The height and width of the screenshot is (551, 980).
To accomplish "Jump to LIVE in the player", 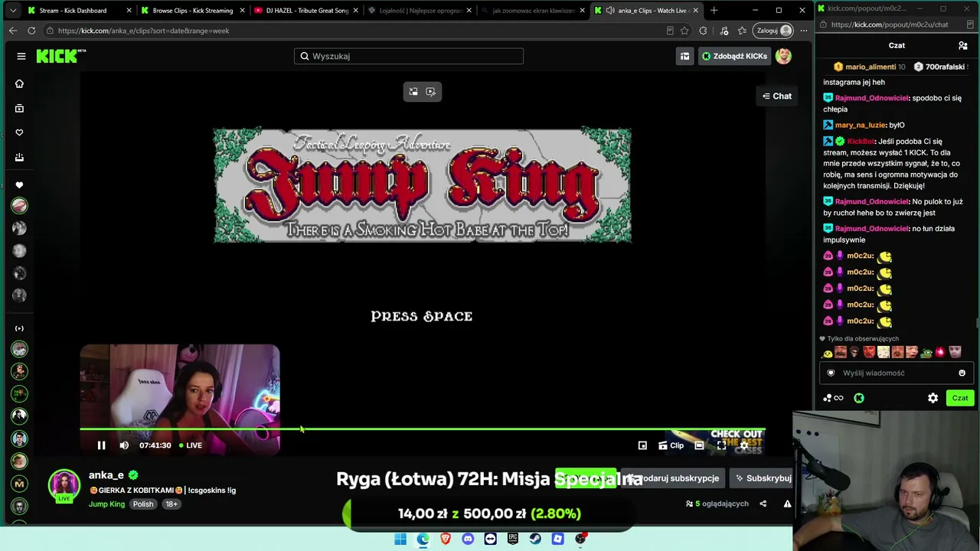I will click(x=191, y=445).
